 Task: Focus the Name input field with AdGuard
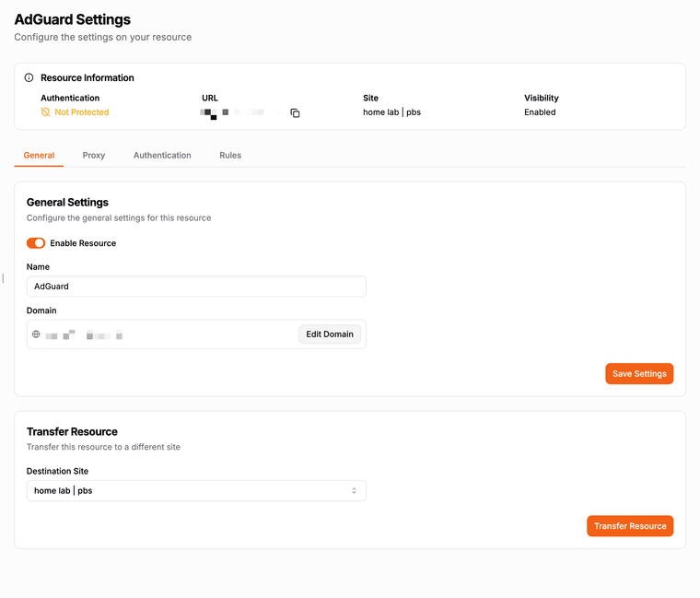tap(196, 287)
